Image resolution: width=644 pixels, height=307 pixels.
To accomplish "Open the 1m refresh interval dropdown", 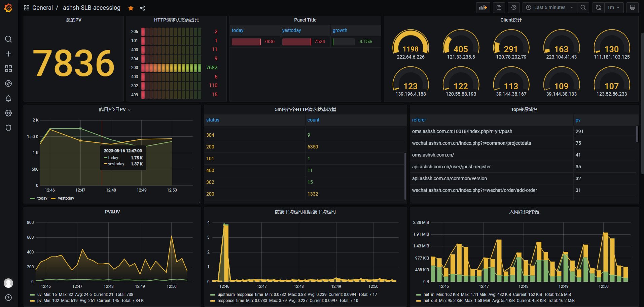I will coord(614,7).
